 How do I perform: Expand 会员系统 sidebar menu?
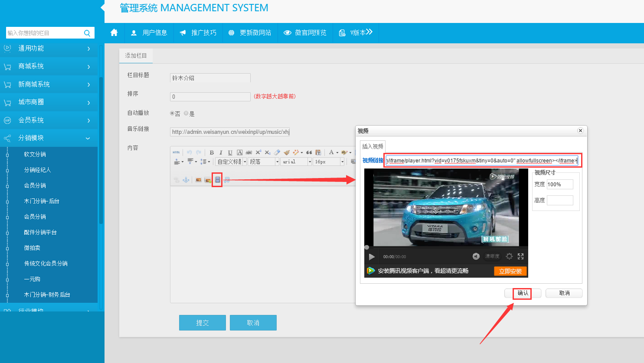[x=49, y=120]
